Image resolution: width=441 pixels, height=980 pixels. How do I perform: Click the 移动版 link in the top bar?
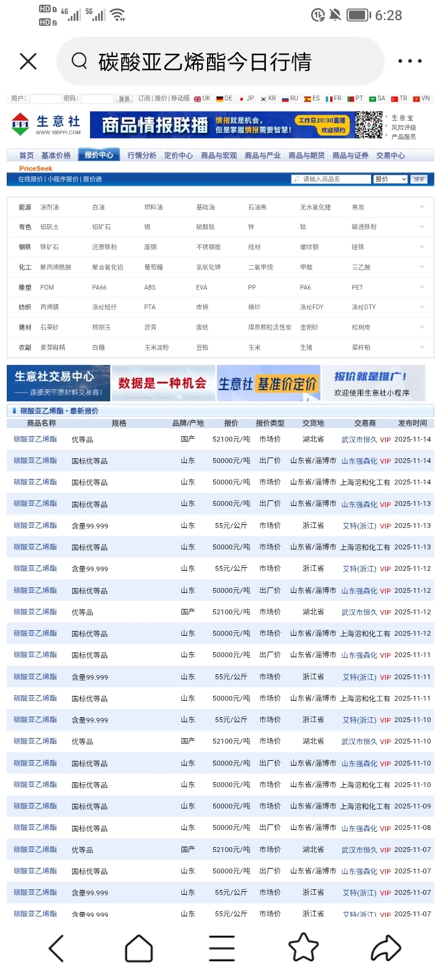coord(180,99)
